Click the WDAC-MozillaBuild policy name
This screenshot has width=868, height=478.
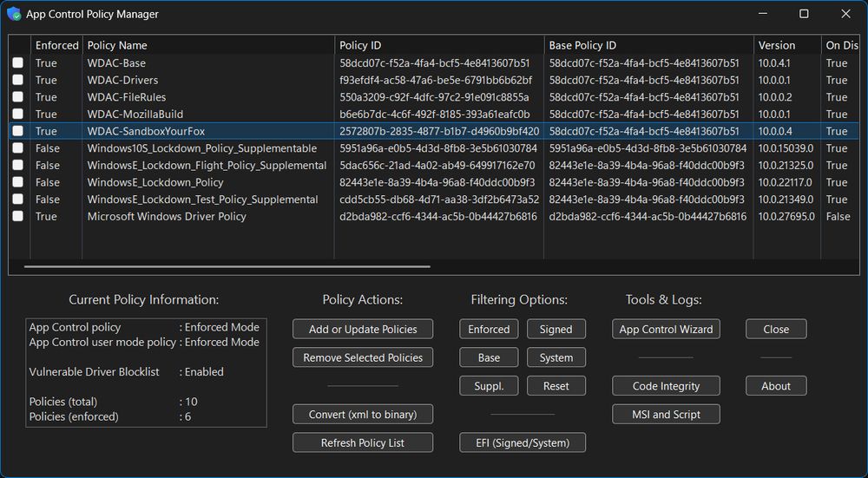(135, 115)
